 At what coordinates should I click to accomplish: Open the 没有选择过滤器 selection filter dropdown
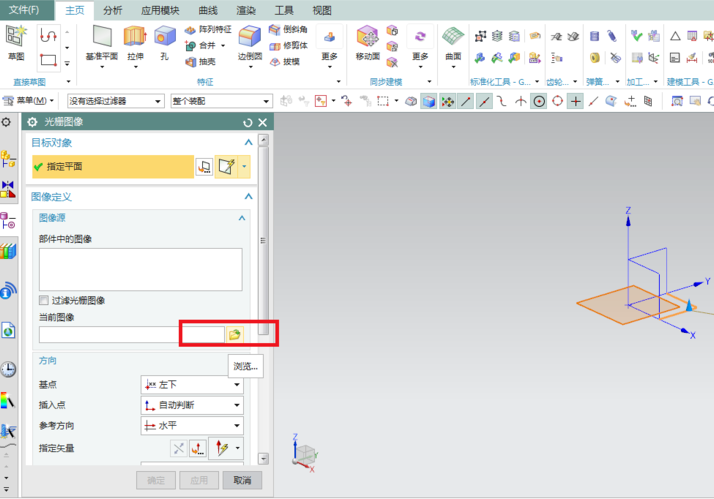pos(116,101)
